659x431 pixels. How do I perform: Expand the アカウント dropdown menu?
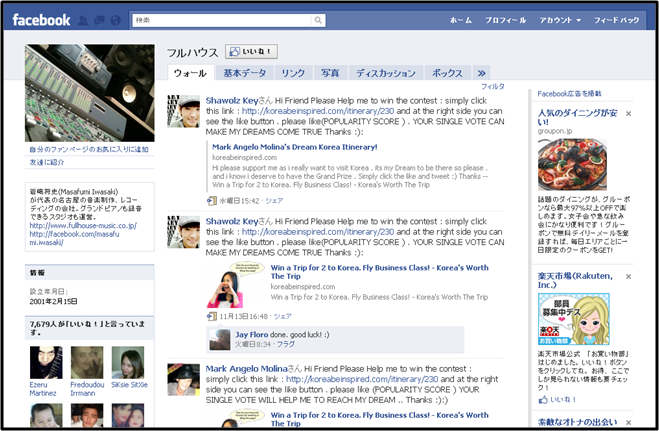click(x=560, y=20)
